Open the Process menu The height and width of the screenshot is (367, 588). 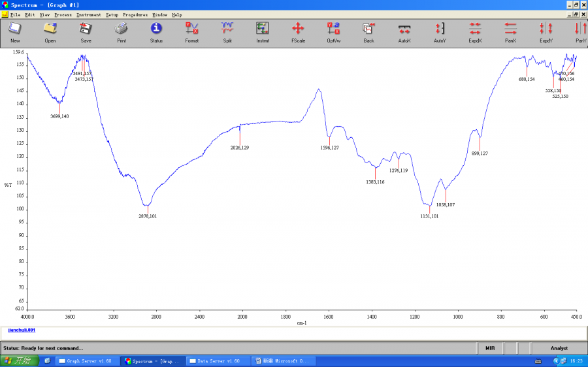click(63, 15)
